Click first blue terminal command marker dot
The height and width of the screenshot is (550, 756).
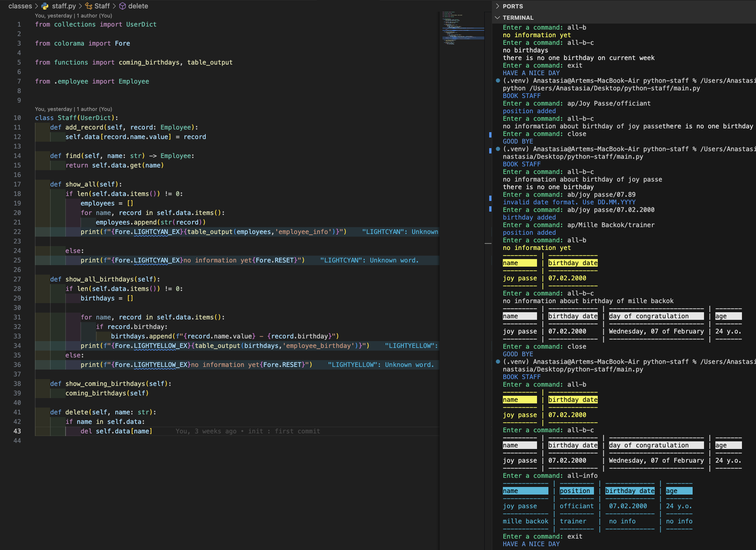pyautogui.click(x=498, y=81)
